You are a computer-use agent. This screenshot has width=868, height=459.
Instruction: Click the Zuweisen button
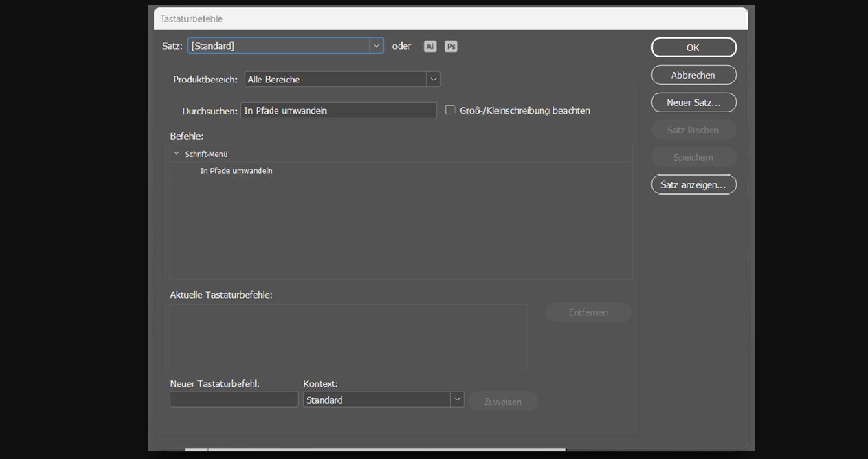pos(503,402)
